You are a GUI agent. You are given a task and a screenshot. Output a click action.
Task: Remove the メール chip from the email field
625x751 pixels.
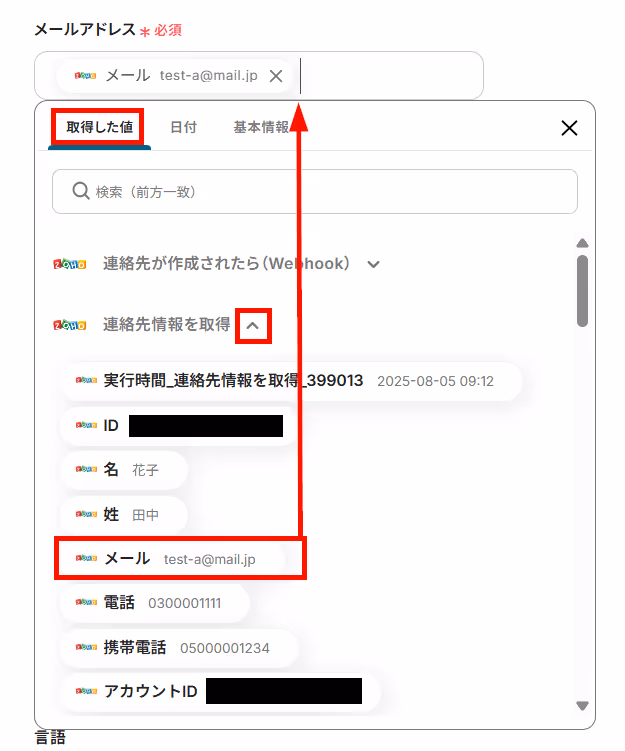275,76
